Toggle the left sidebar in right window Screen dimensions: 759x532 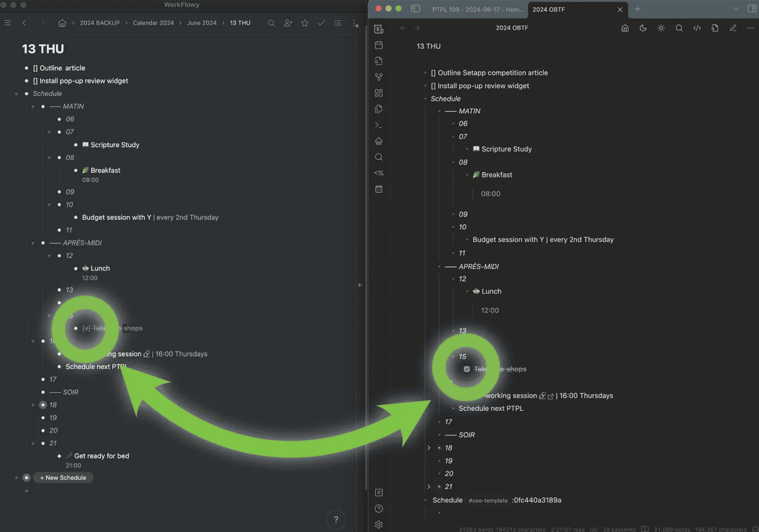(415, 9)
